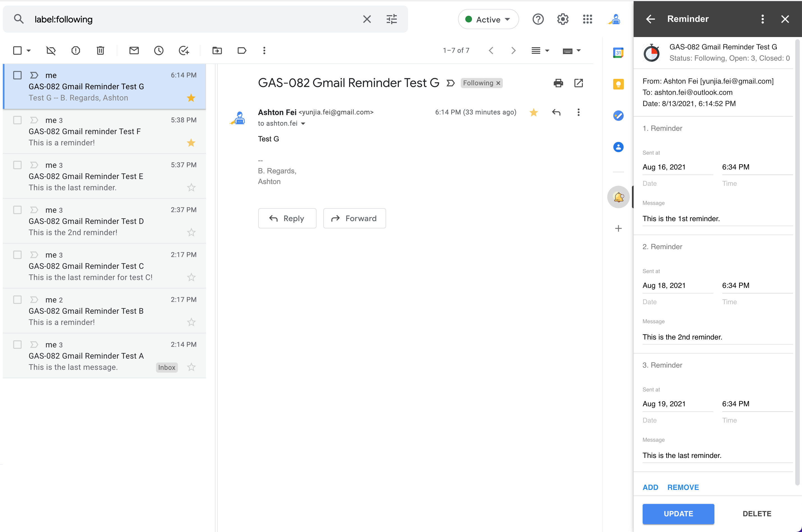The height and width of the screenshot is (532, 802).
Task: Tick checkbox for Reminder Test A email
Action: point(17,344)
